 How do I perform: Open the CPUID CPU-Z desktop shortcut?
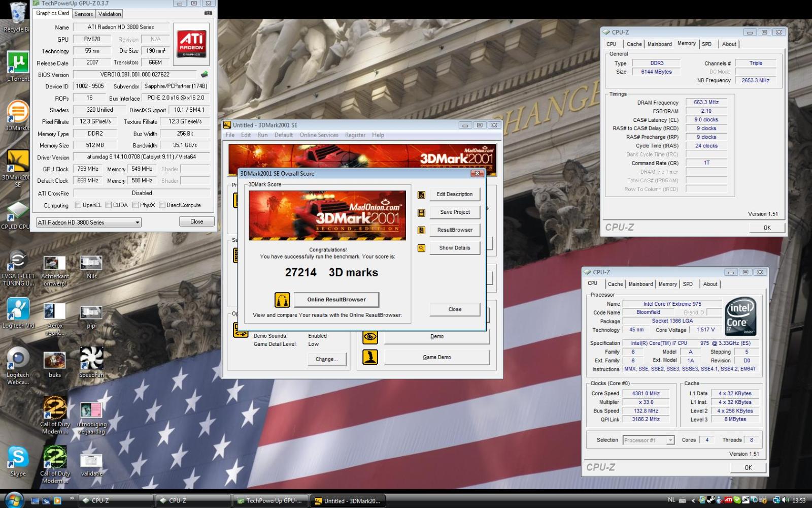point(18,215)
